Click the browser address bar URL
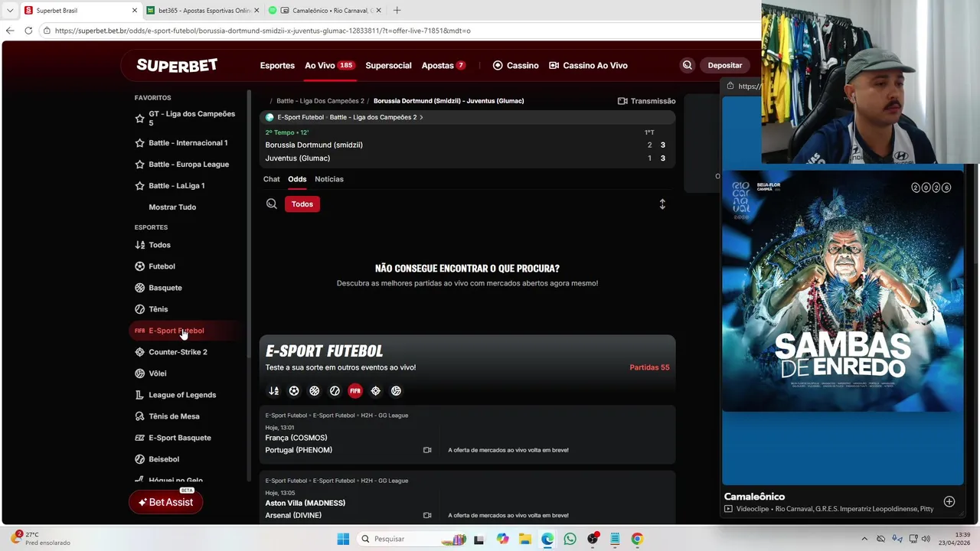The width and height of the screenshot is (980, 551). pos(263,31)
